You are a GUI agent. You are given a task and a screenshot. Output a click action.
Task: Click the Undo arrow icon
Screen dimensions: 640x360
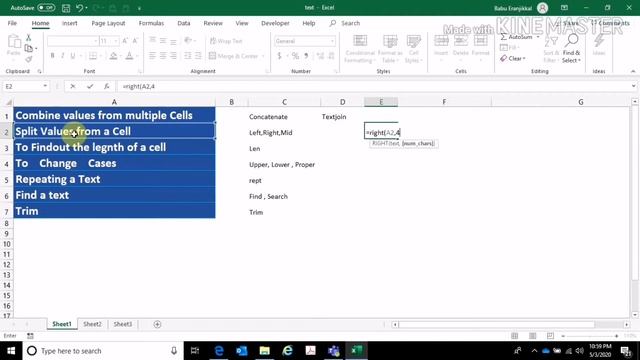pos(80,8)
